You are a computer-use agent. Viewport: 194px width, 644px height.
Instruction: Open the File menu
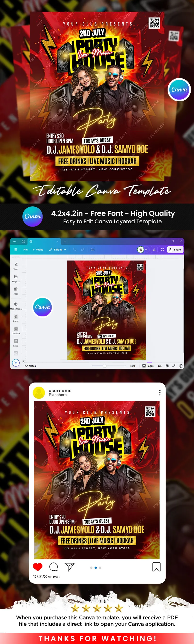coord(25,250)
